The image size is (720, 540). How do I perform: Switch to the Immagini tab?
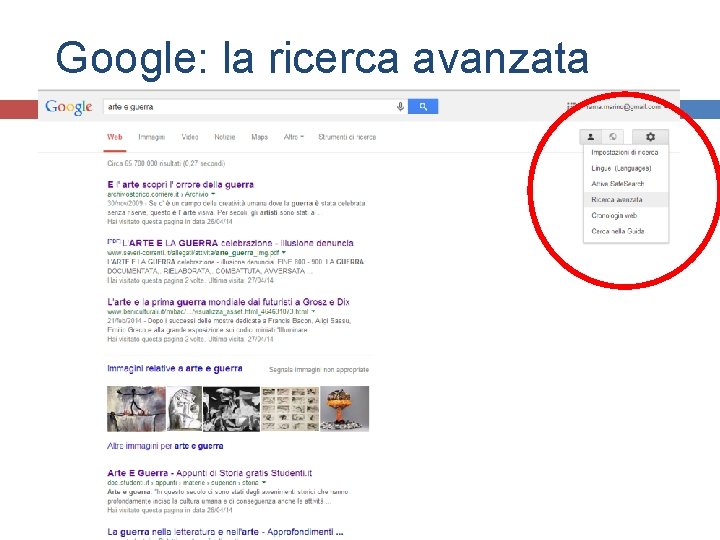point(152,137)
